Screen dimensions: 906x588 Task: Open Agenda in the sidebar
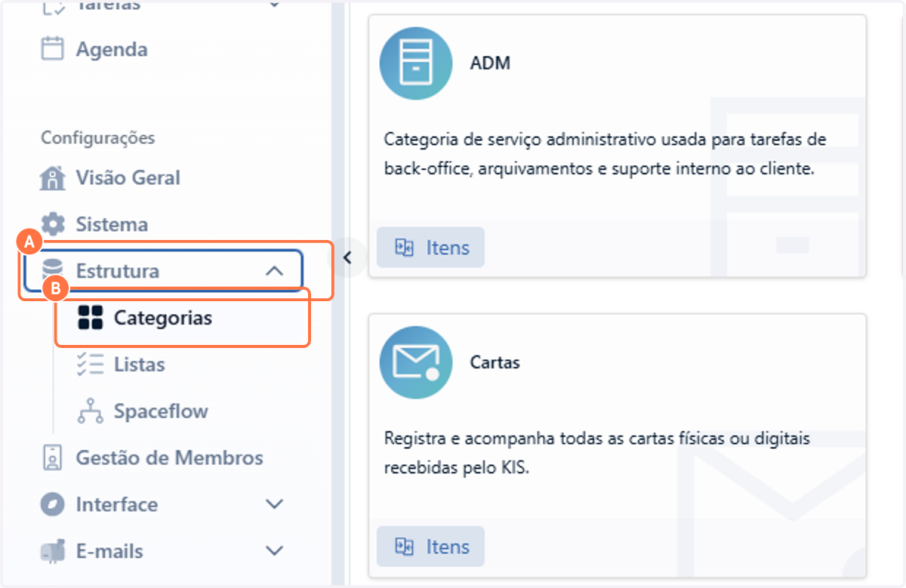click(x=112, y=50)
